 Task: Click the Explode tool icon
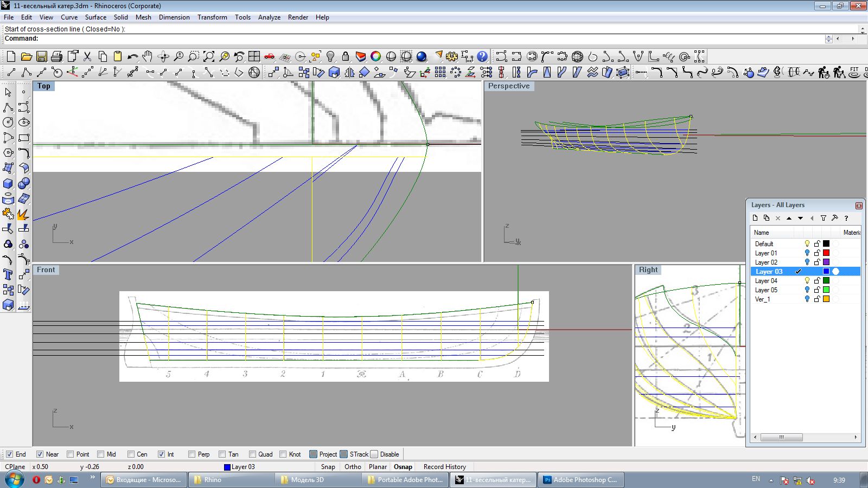(23, 214)
